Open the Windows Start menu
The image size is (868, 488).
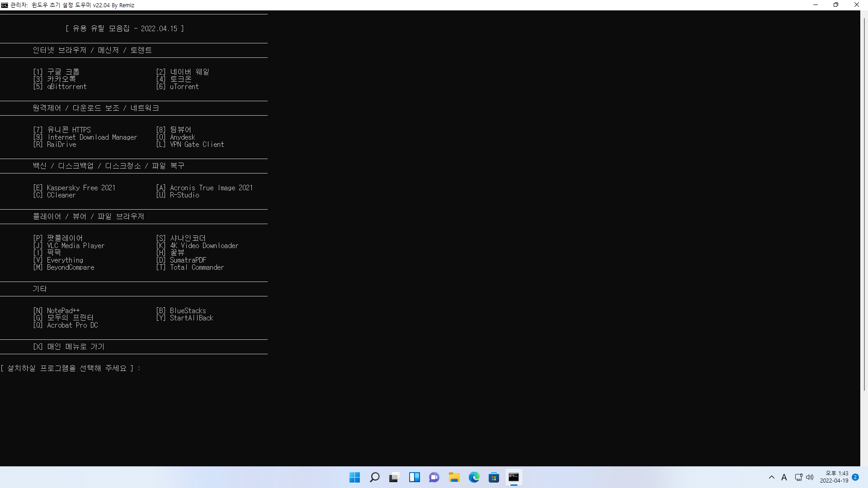(355, 477)
